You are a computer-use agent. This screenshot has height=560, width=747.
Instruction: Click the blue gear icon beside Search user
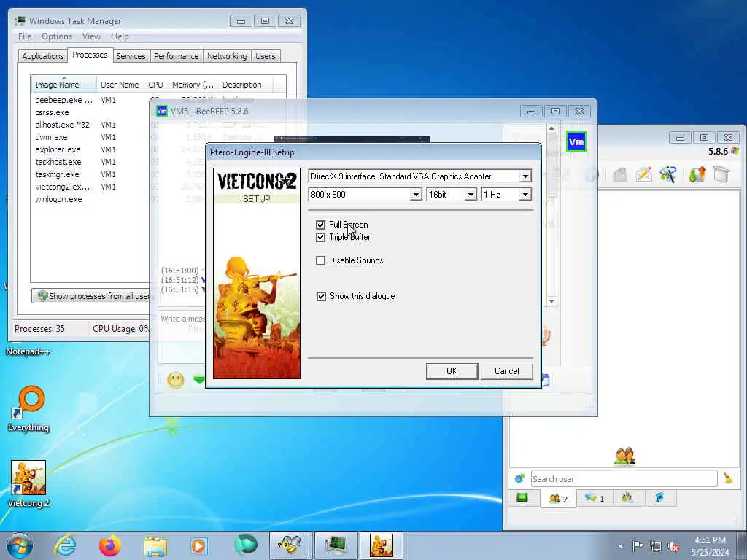pos(519,478)
